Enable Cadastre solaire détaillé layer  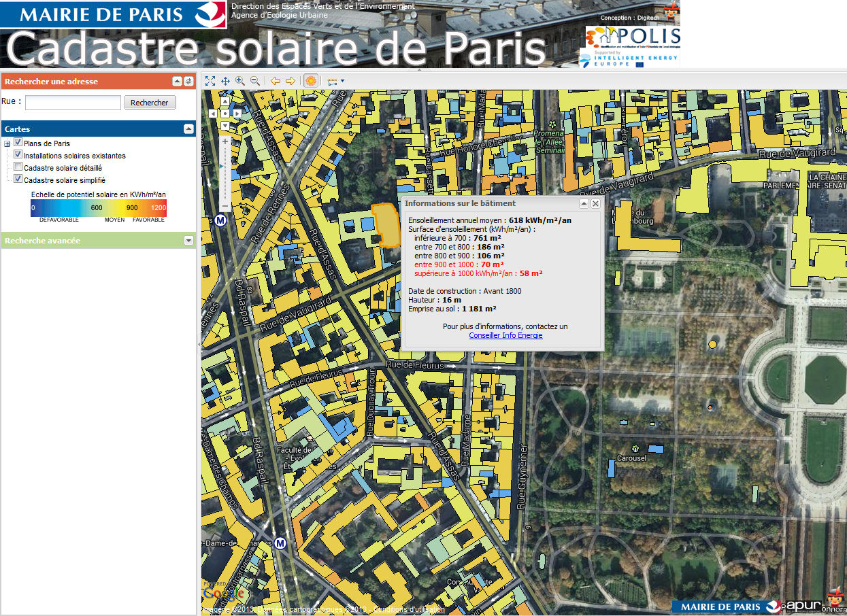(18, 167)
